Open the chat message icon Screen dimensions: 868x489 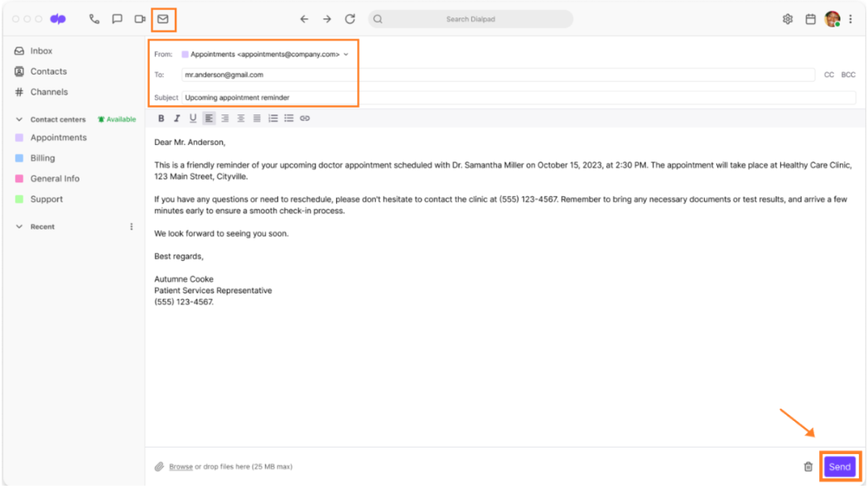pos(117,19)
